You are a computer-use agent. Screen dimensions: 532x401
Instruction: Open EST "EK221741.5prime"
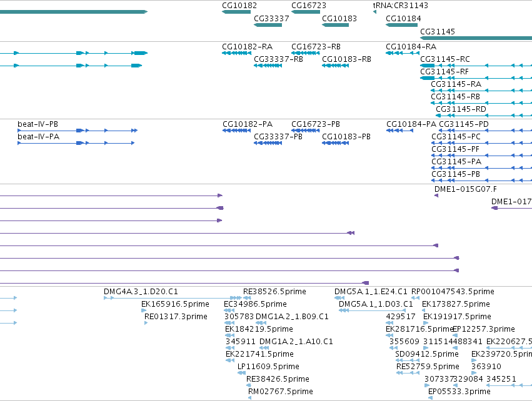coord(259,355)
